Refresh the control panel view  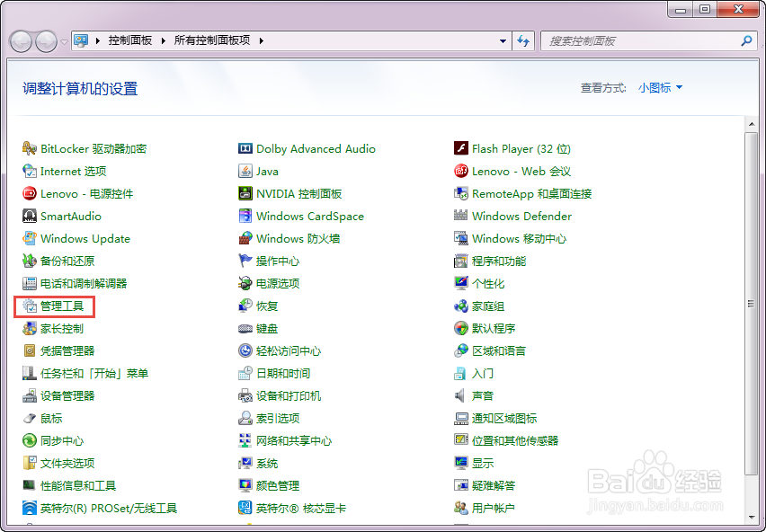point(523,41)
